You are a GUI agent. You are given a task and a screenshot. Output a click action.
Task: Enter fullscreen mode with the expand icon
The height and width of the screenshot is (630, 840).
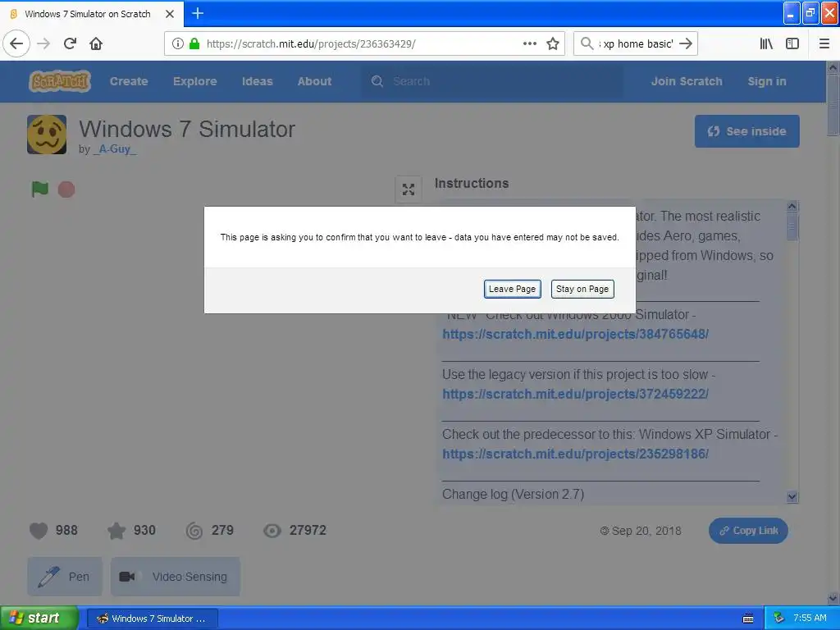click(x=409, y=189)
